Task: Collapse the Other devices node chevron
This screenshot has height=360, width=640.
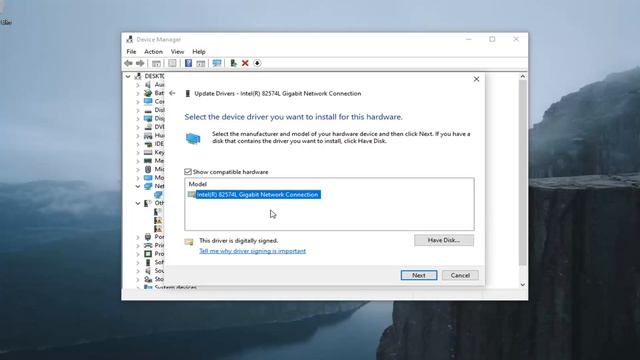Action: (138, 203)
